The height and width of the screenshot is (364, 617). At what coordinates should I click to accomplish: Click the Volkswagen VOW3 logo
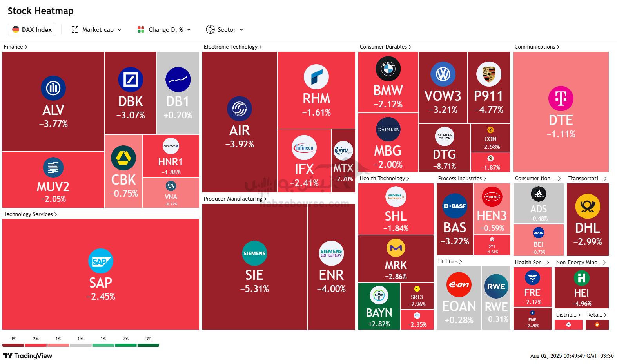click(443, 74)
